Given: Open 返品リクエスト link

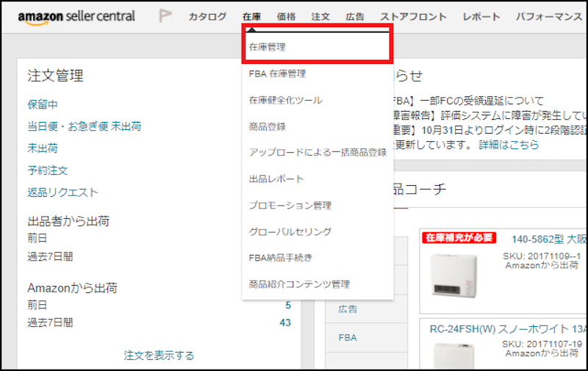Looking at the screenshot, I should click(x=62, y=192).
